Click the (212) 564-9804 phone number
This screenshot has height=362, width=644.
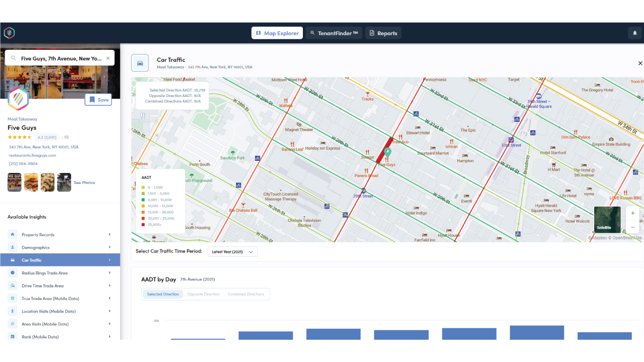click(23, 163)
